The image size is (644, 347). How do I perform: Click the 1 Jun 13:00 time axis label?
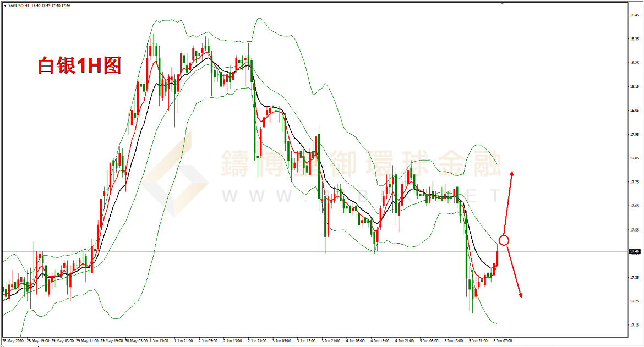(x=160, y=340)
